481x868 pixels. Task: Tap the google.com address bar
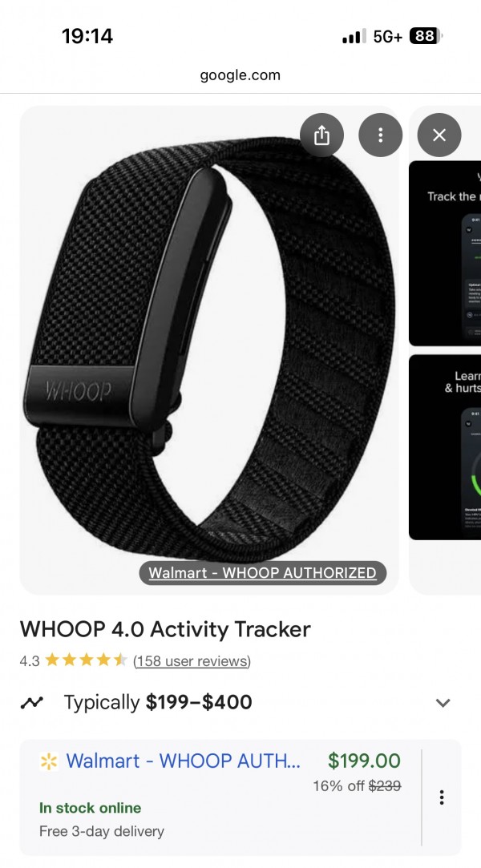point(240,75)
